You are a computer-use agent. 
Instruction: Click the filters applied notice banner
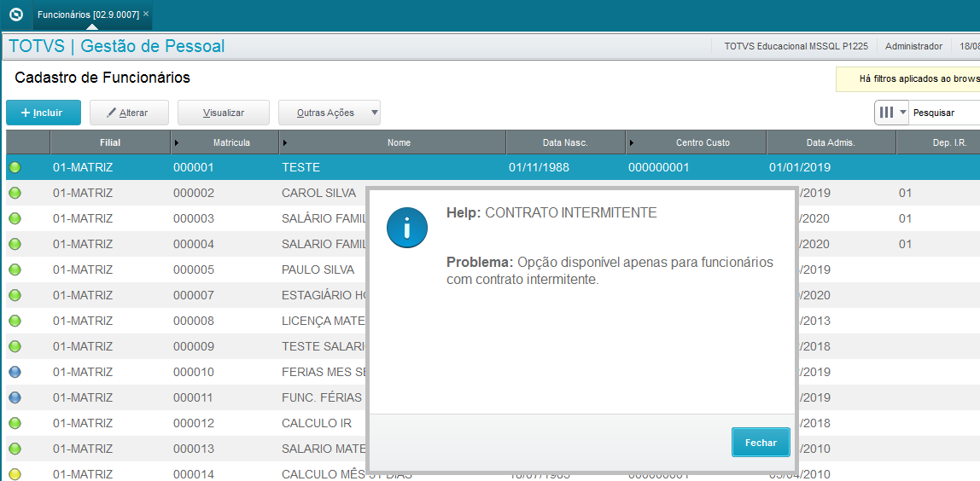[x=908, y=79]
